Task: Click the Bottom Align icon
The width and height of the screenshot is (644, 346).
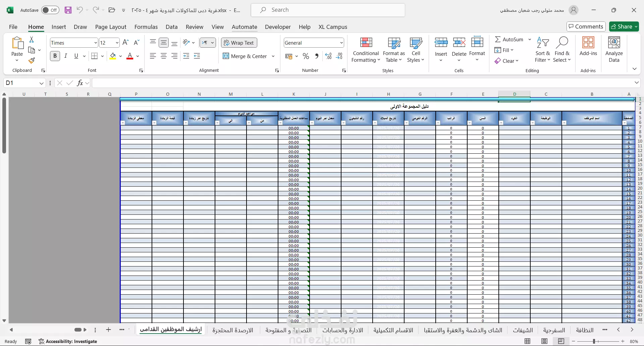Action: click(174, 43)
